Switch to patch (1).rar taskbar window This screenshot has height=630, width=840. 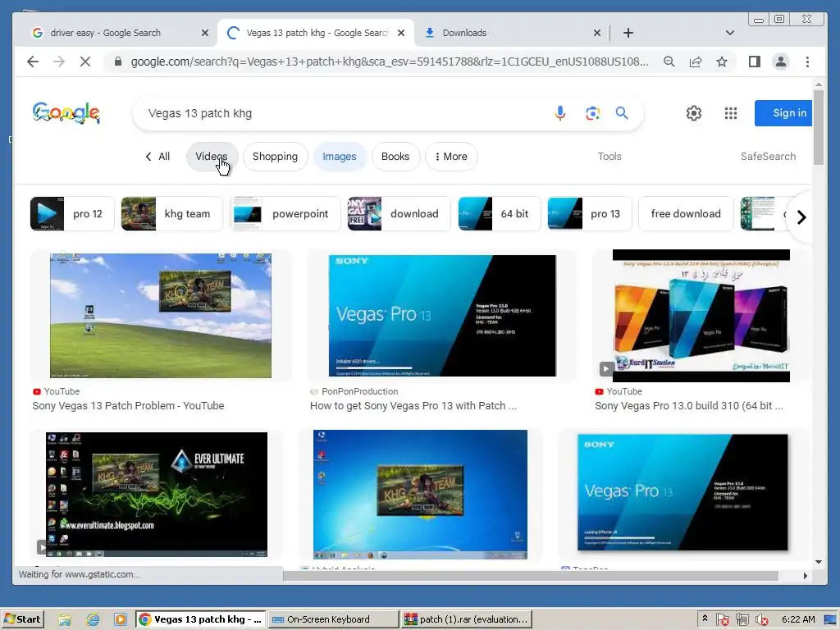point(467,619)
